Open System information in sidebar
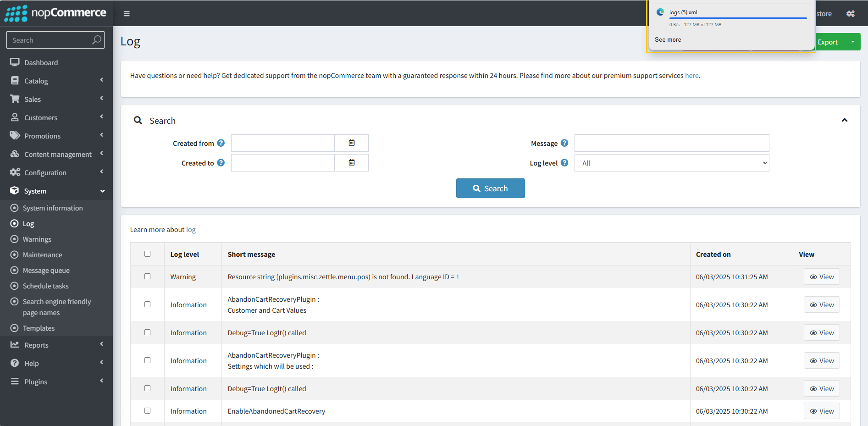This screenshot has height=426, width=868. click(x=53, y=208)
